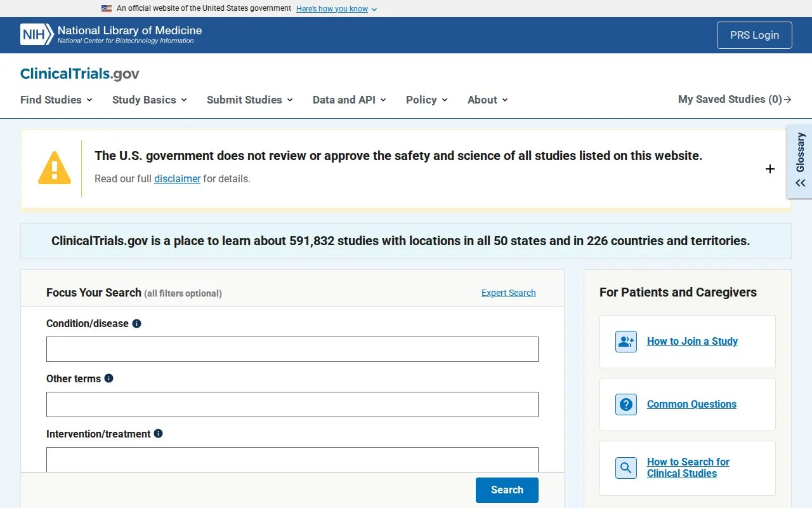Screen dimensions: 812x508
Task: Click info icon beside Other terms label
Action: pyautogui.click(x=108, y=378)
